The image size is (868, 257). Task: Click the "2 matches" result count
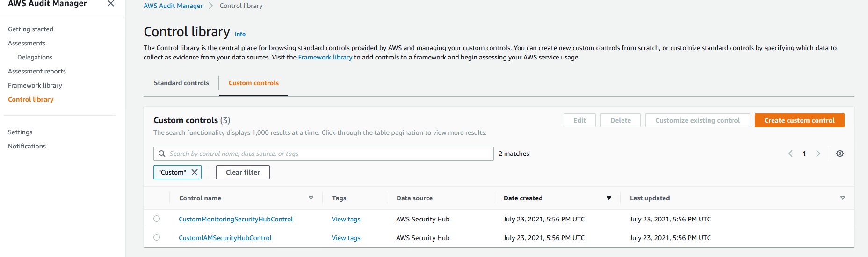514,154
